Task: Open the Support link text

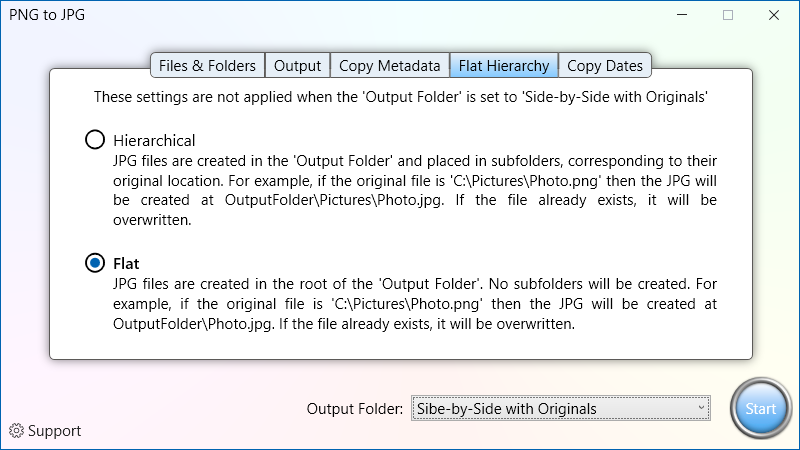Action: [x=55, y=431]
